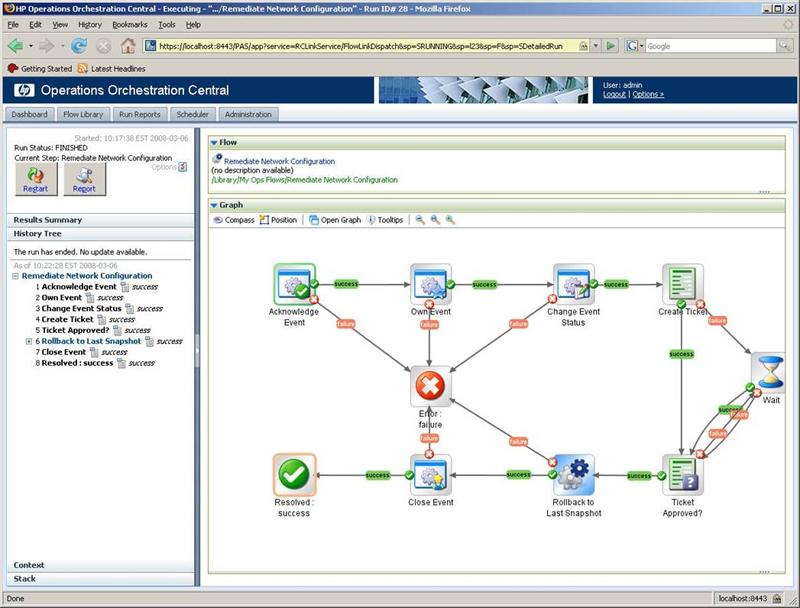This screenshot has width=800, height=608.
Task: Click the middle zoom magnifier icon
Action: pyautogui.click(x=435, y=220)
